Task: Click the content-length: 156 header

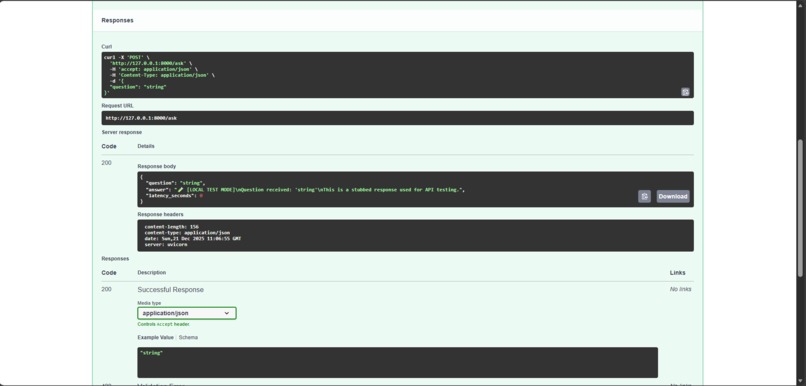Action: (172, 227)
